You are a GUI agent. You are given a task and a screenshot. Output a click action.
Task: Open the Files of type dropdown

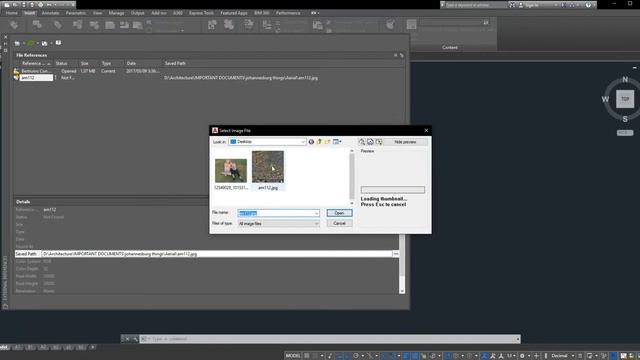(278, 224)
